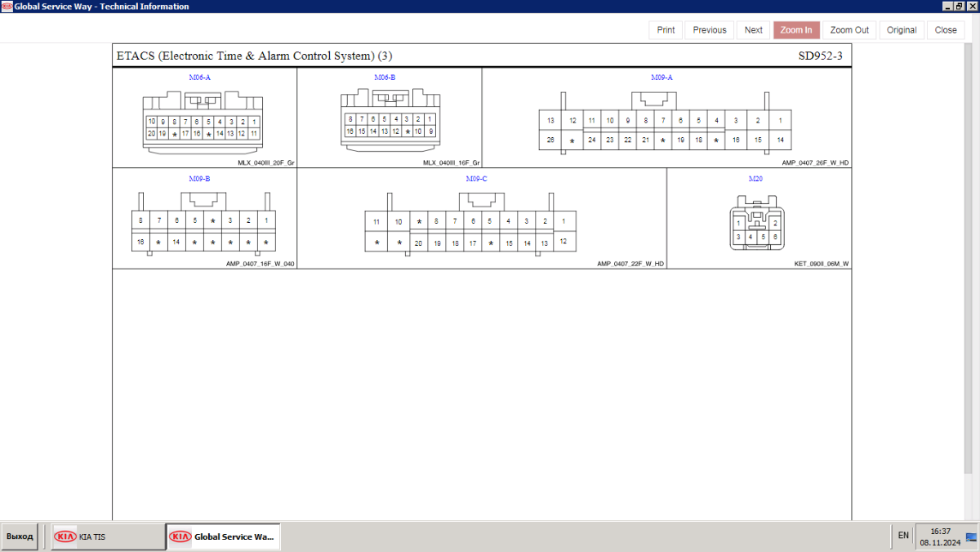Click pin 6 in M20 connector
This screenshot has width=980, height=552.
pos(774,237)
